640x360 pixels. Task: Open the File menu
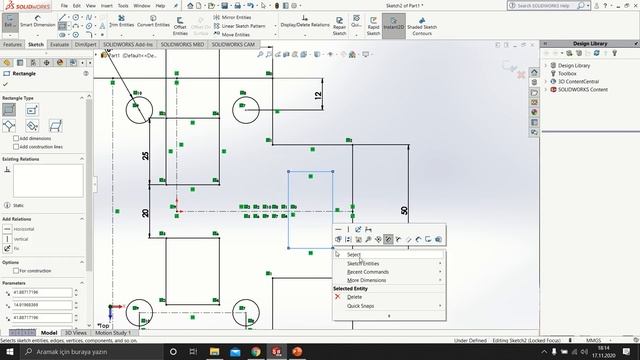64,6
